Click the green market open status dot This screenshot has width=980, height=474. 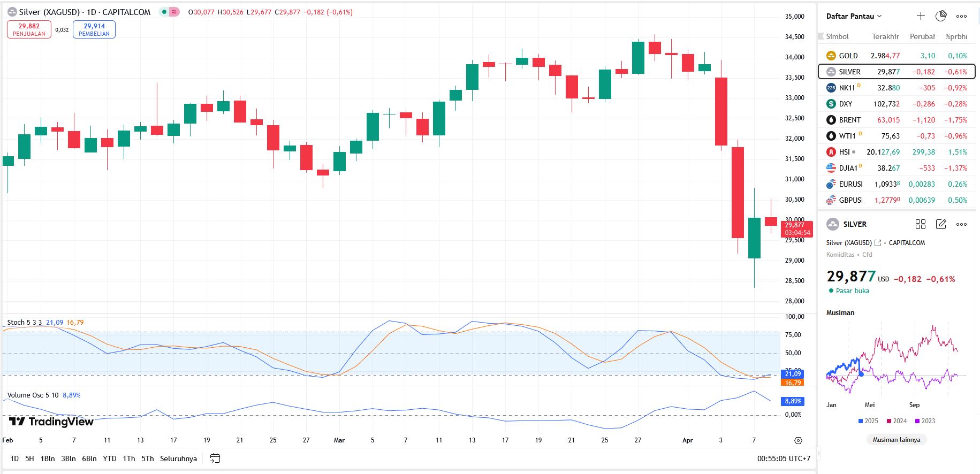coord(831,291)
